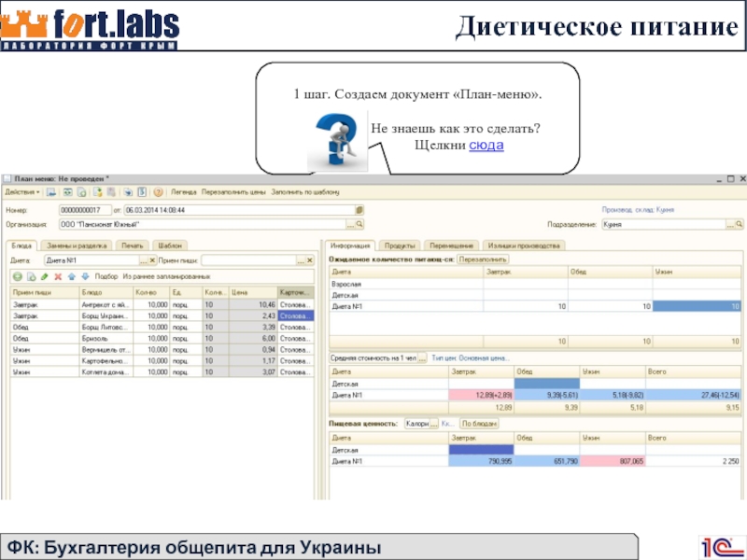Click price cell 10,46 in dishes table
The height and width of the screenshot is (560, 747).
tap(253, 305)
